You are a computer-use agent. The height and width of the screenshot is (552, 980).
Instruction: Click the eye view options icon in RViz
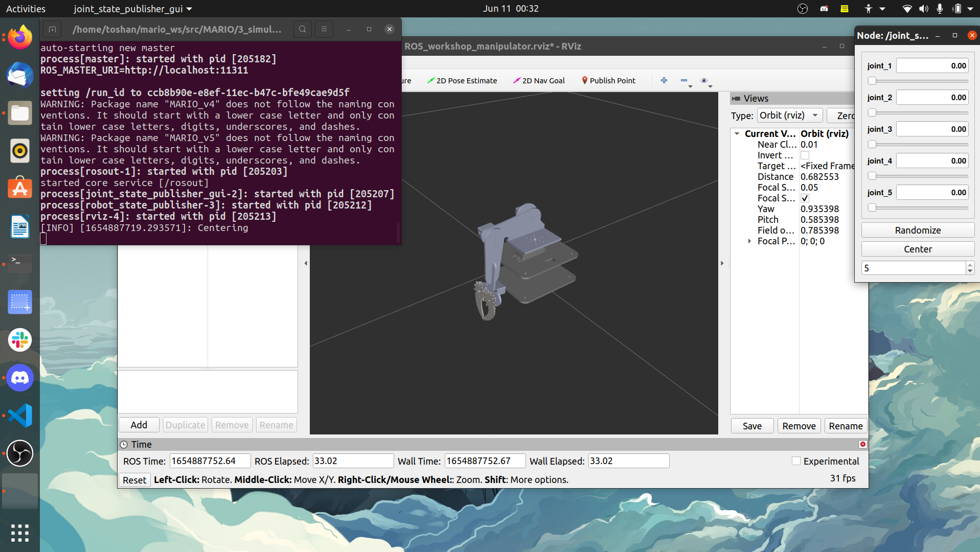click(704, 80)
